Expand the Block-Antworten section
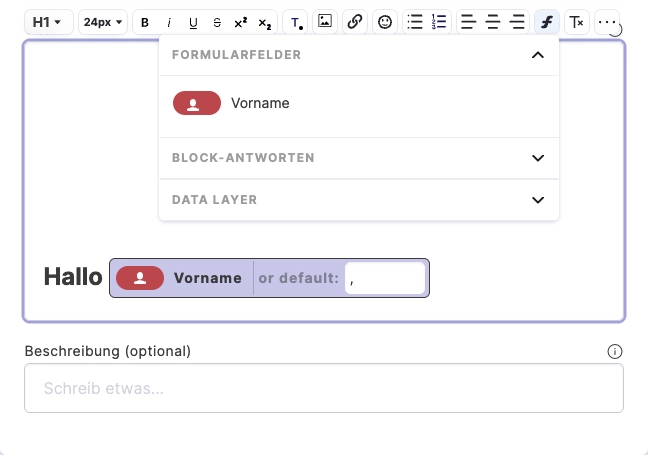 click(x=538, y=158)
